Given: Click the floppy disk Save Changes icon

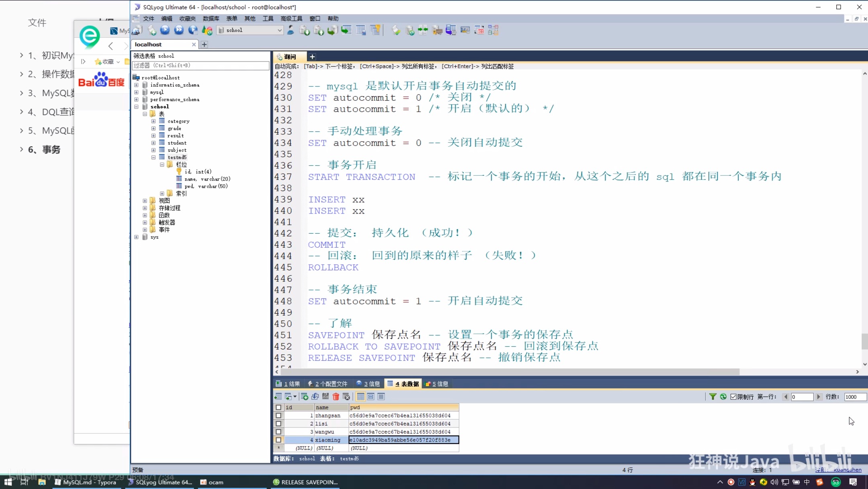Looking at the screenshot, I should tap(325, 397).
